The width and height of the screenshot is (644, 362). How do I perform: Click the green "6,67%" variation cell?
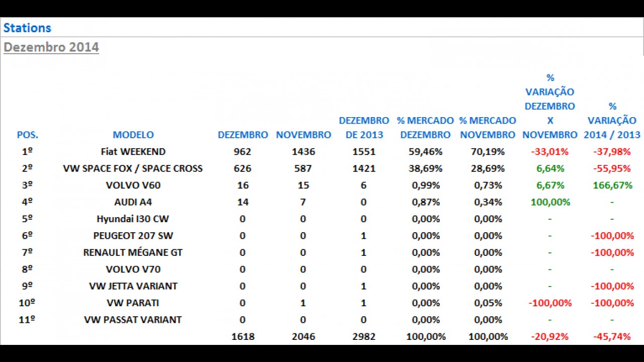point(550,185)
